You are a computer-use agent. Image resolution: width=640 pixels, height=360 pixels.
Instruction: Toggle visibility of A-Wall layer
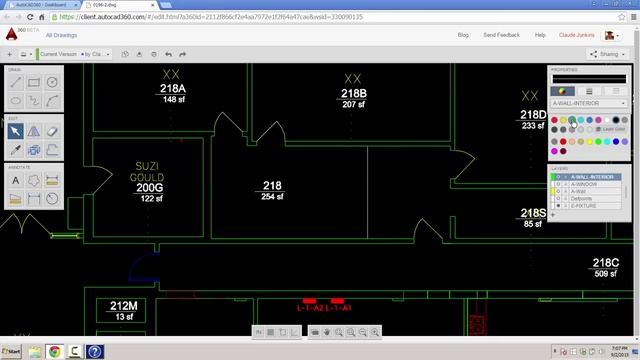click(558, 191)
